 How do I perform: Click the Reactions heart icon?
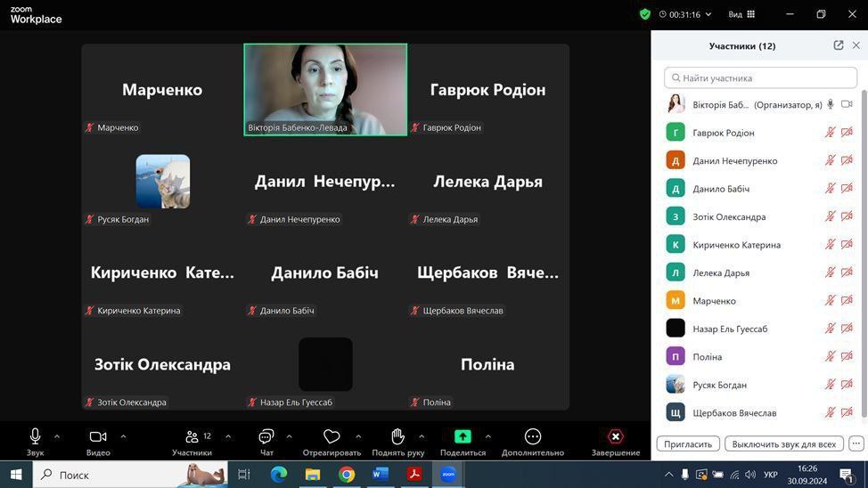coord(332,436)
